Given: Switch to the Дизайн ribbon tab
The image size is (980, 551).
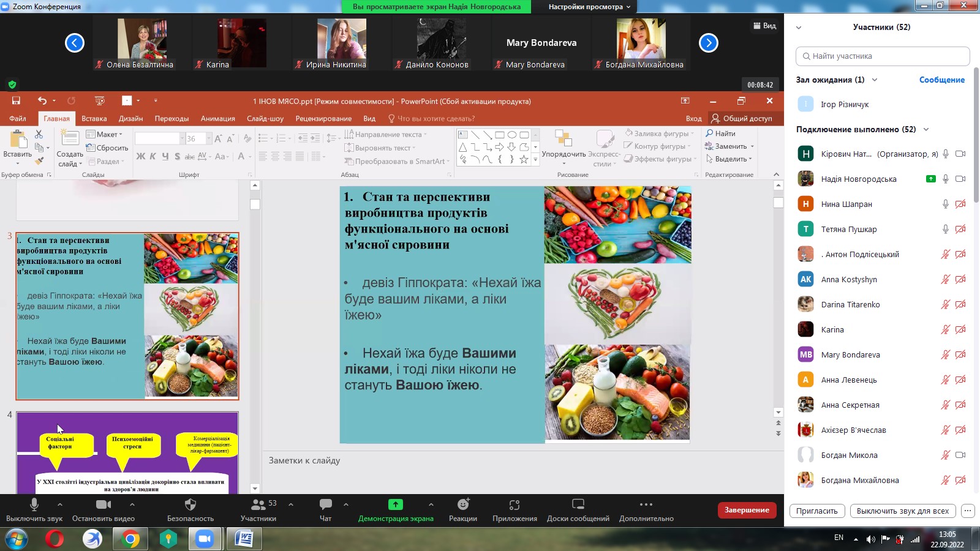Looking at the screenshot, I should coord(130,119).
